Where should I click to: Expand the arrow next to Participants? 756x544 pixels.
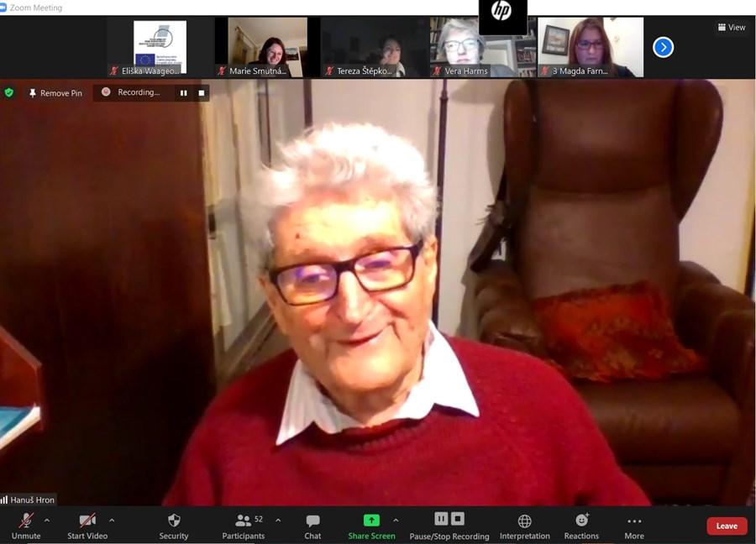pos(278,520)
